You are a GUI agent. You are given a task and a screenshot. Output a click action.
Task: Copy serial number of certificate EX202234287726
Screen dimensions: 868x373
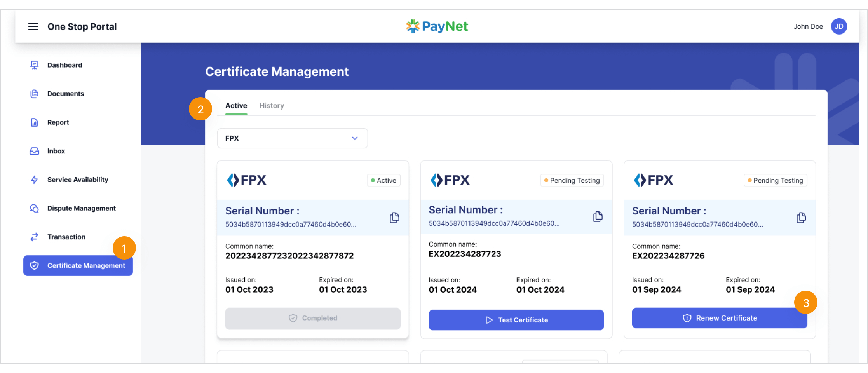(801, 218)
